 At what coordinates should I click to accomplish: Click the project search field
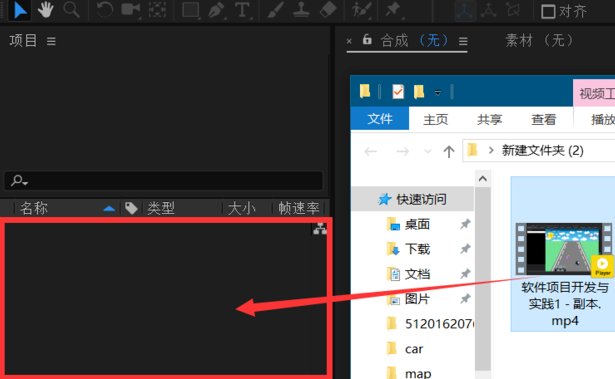coord(164,181)
